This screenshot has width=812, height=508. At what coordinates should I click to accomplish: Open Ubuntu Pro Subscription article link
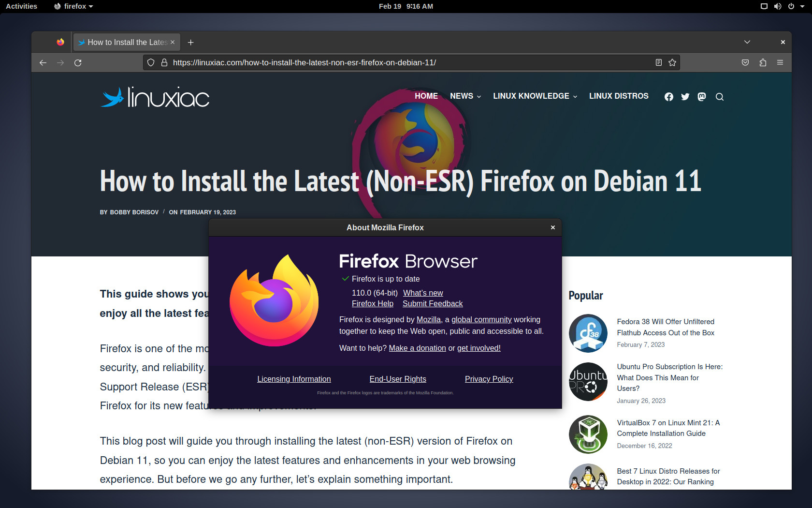(670, 377)
